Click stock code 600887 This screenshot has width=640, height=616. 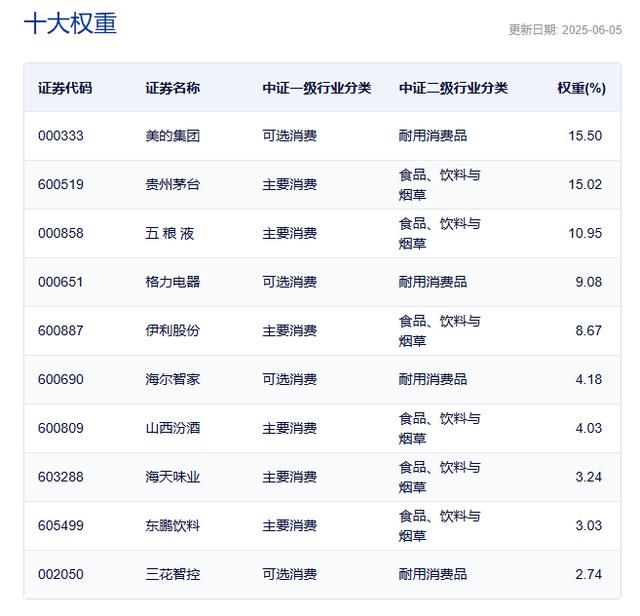click(x=61, y=331)
